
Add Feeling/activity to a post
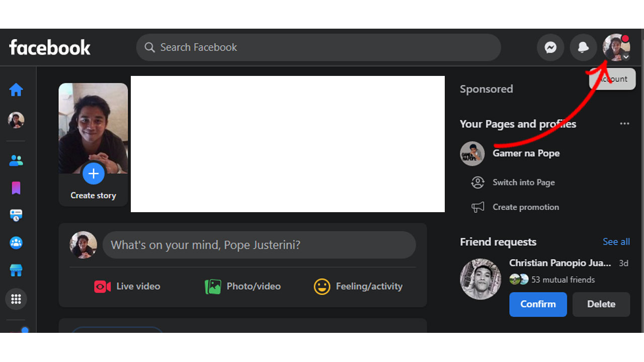point(358,287)
